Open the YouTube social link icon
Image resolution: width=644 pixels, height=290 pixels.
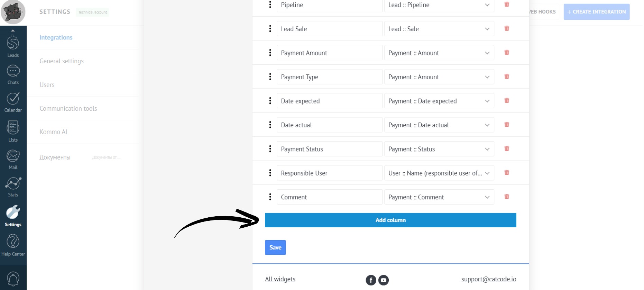pyautogui.click(x=384, y=280)
